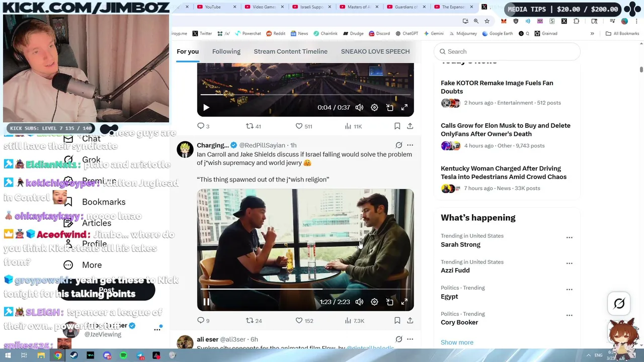Bookmark this page with the star icon

487,21
